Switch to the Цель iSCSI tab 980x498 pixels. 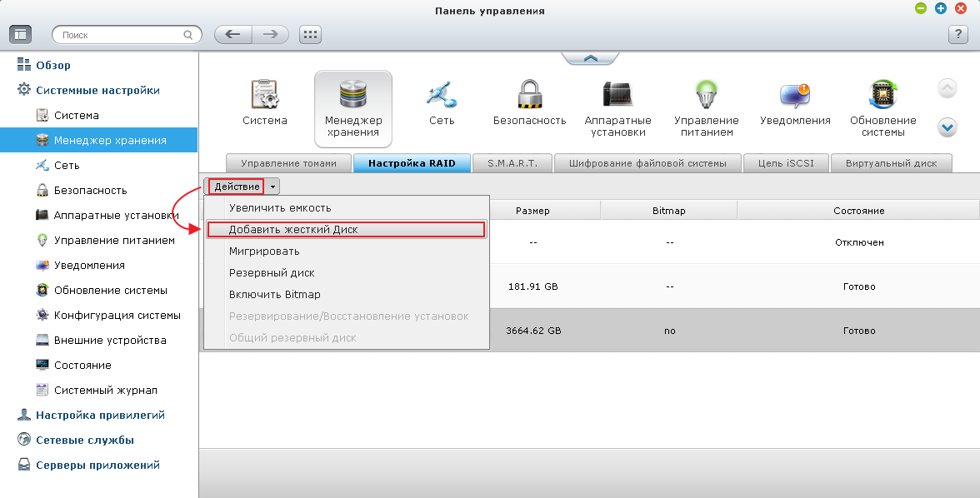coord(786,163)
